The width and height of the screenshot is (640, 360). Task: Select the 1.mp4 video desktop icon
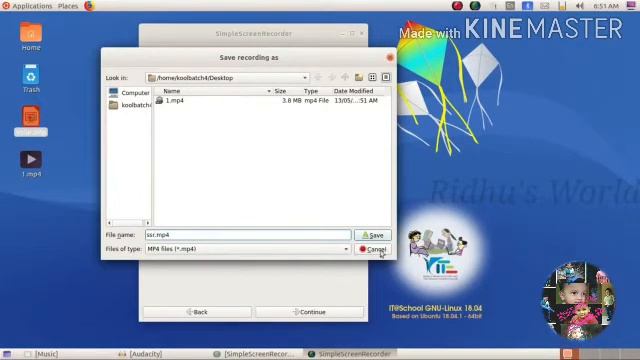coord(31,164)
